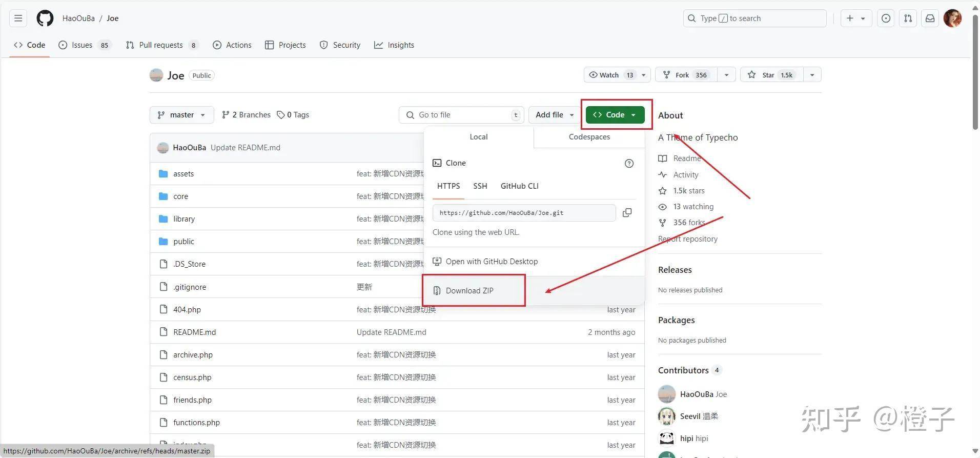The width and height of the screenshot is (980, 458).
Task: Open the Security tab
Action: (x=340, y=45)
